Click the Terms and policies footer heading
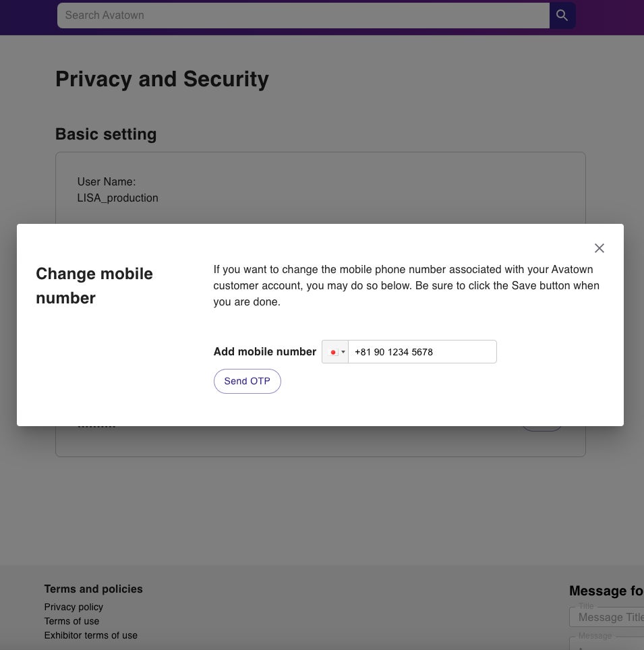The width and height of the screenshot is (644, 650). pos(93,589)
